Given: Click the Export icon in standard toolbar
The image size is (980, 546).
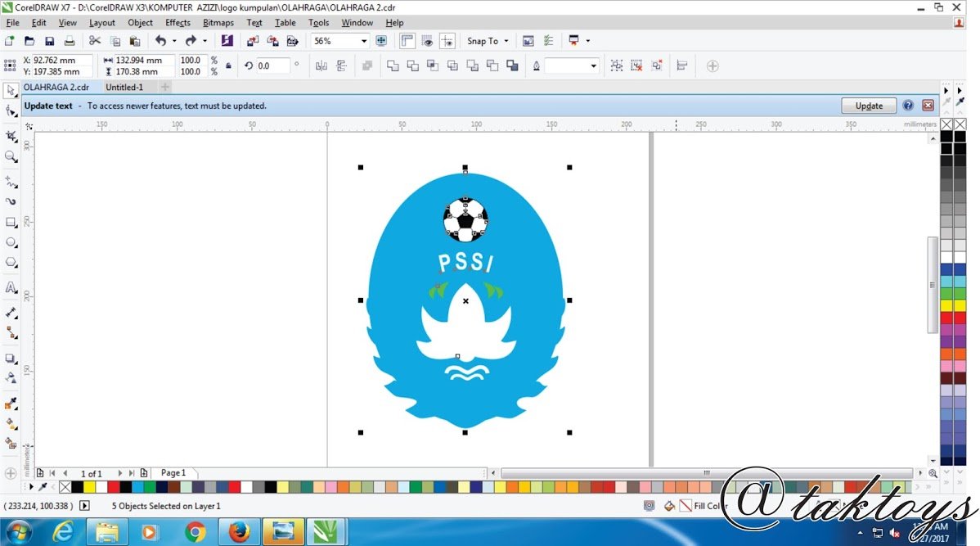Looking at the screenshot, I should tap(272, 41).
